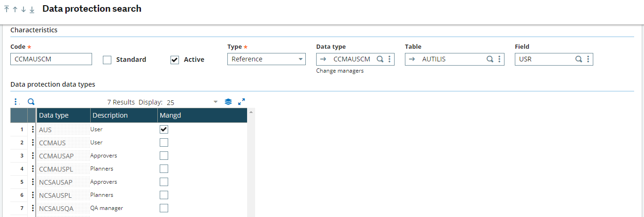Open row menu for CCMAUSPL line
644x217 pixels.
click(32, 169)
